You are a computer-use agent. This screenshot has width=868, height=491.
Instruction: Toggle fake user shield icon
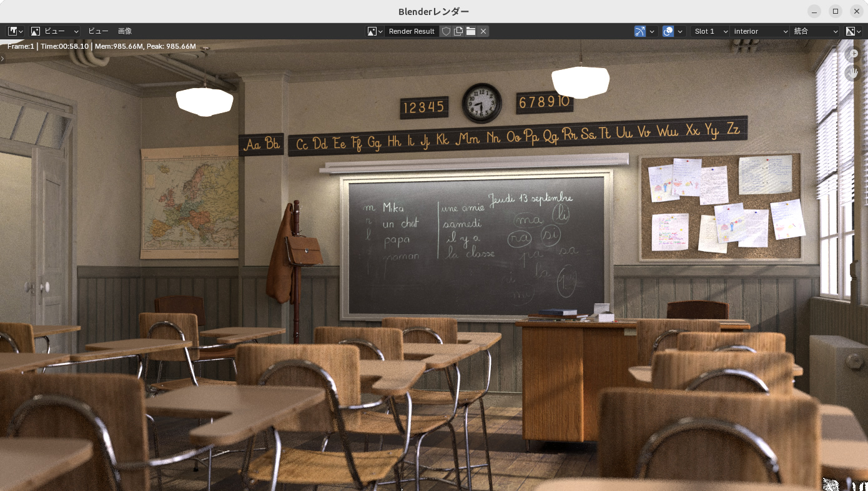click(x=446, y=31)
